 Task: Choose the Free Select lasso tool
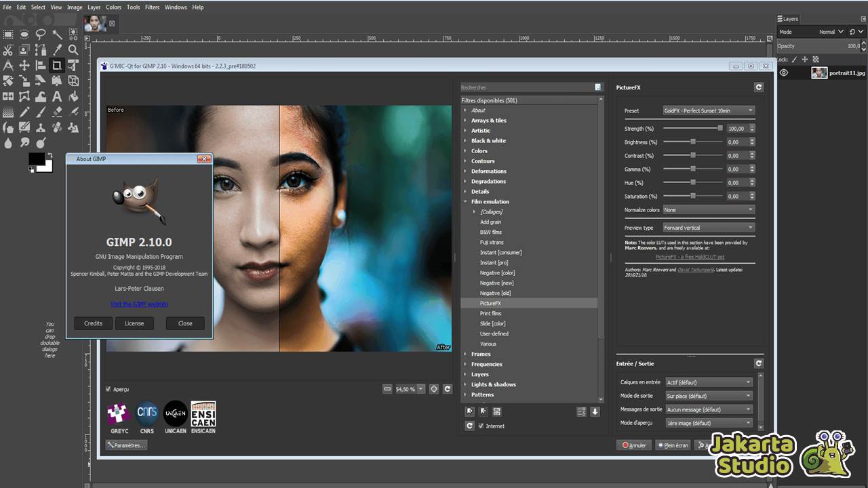(x=41, y=33)
